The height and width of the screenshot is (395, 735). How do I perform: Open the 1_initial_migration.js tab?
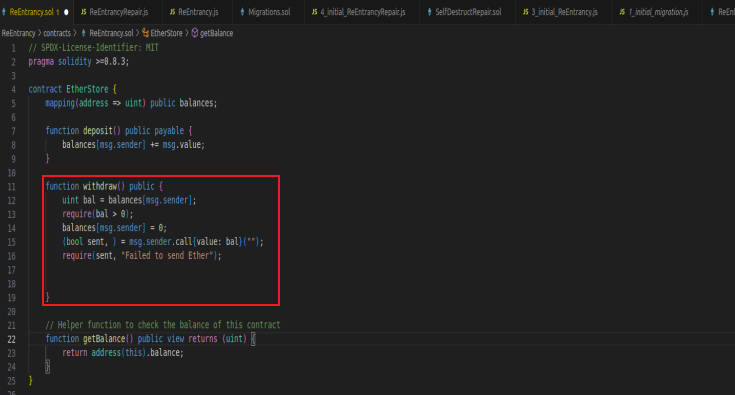click(x=658, y=12)
